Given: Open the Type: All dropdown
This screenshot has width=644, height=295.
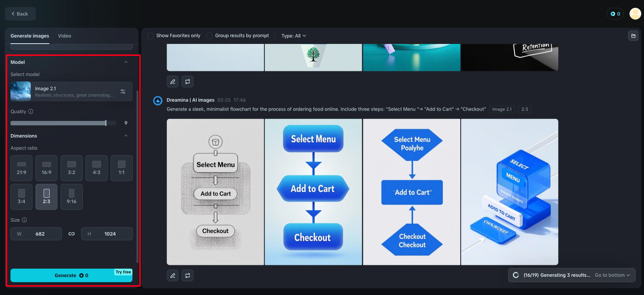Looking at the screenshot, I should [x=294, y=36].
